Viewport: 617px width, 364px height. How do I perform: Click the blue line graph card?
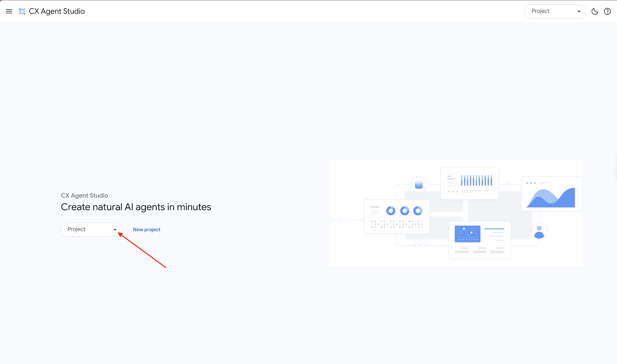(x=479, y=240)
